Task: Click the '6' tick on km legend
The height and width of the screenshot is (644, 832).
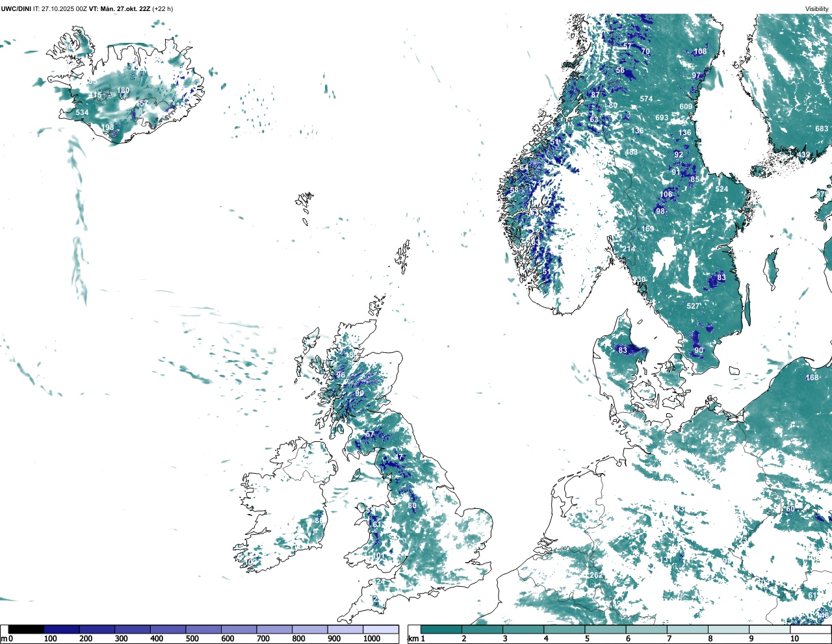Action: tap(629, 639)
